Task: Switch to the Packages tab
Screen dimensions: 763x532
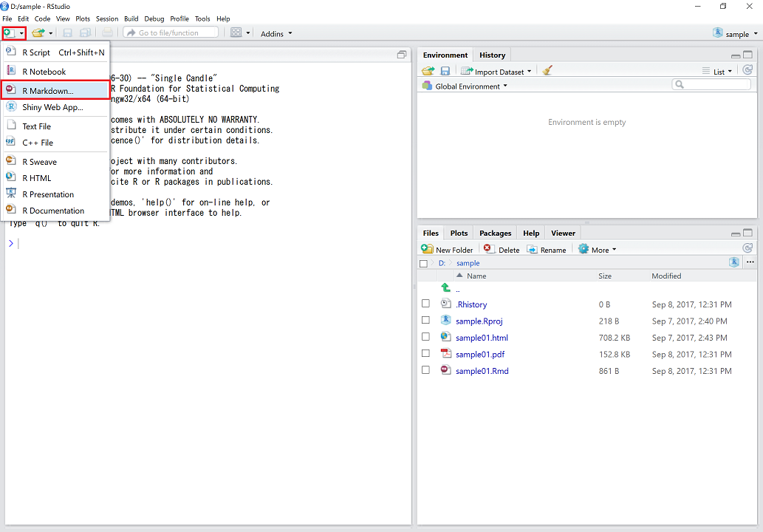Action: point(496,233)
